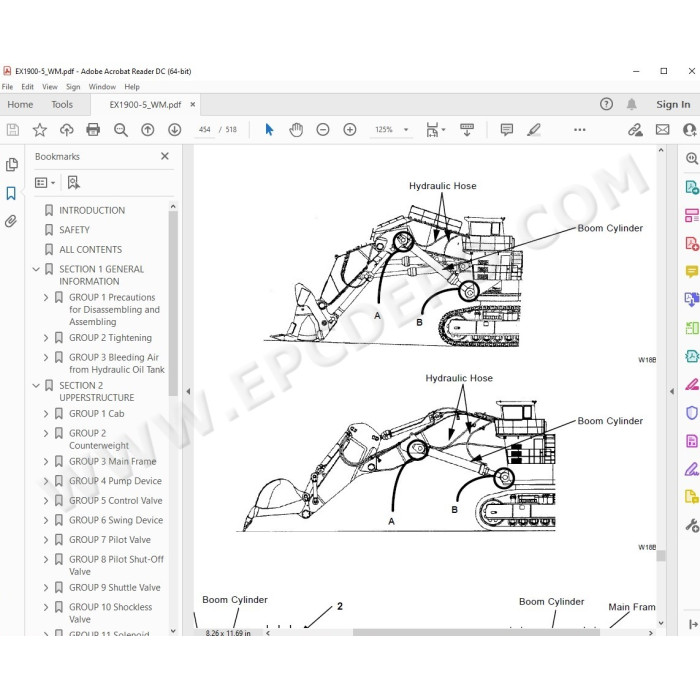Switch to the Tools tab
Viewport: 700px width, 700px height.
click(62, 104)
